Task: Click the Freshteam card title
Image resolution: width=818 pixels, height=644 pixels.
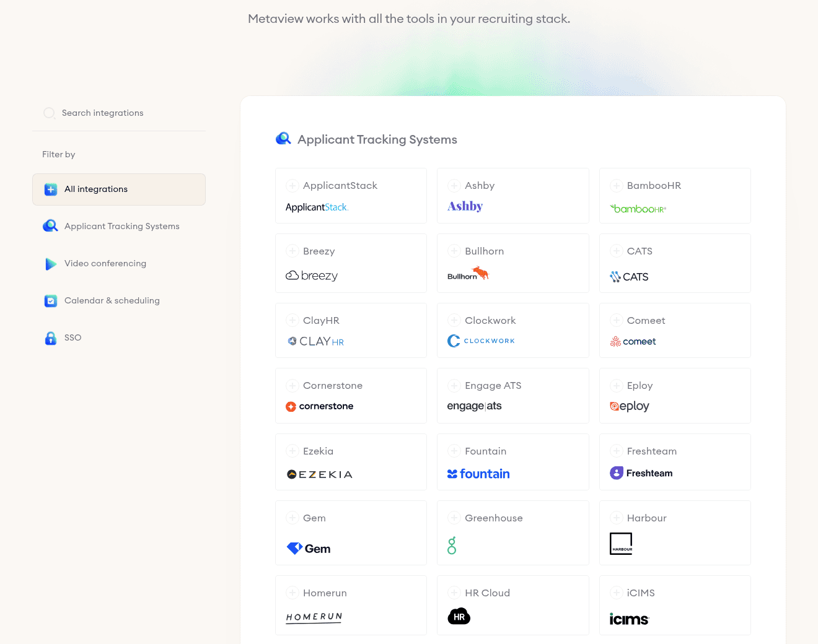Action: pyautogui.click(x=652, y=451)
